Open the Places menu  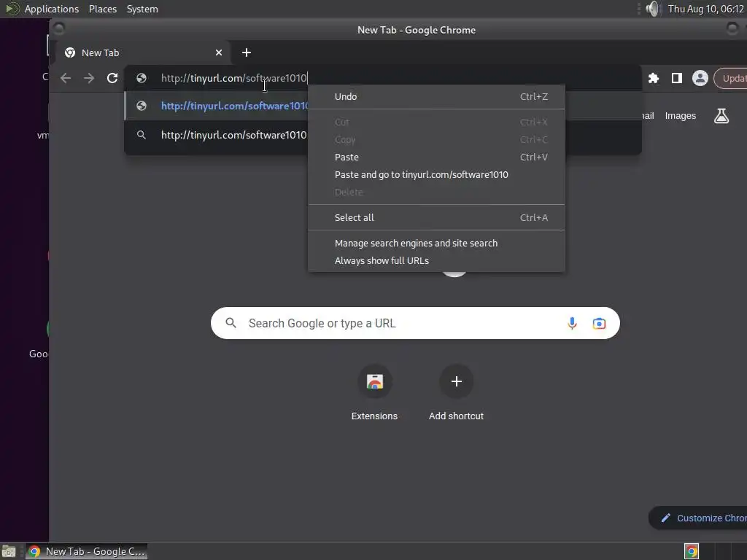(103, 9)
